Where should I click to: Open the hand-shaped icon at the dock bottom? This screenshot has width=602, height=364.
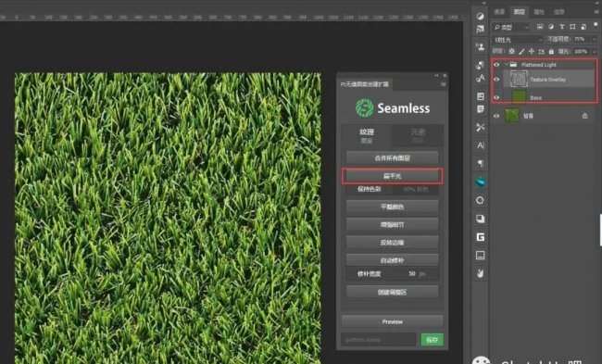pyautogui.click(x=481, y=273)
